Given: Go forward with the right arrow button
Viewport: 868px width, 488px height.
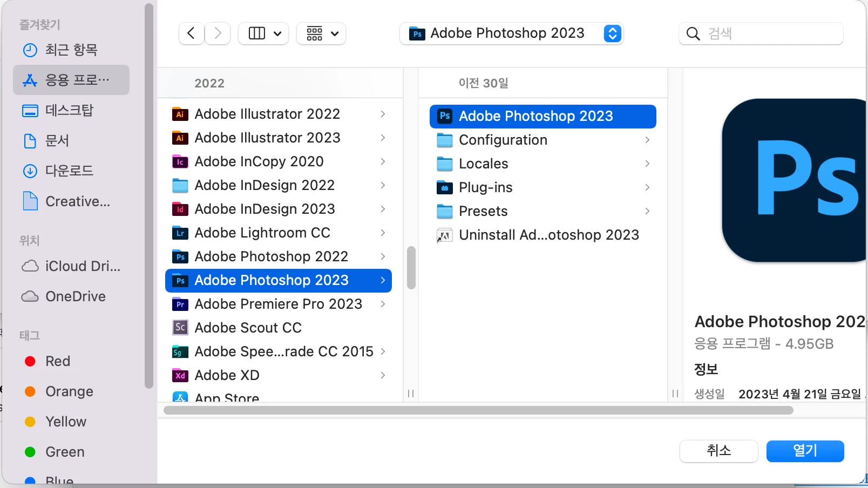Looking at the screenshot, I should coord(218,33).
